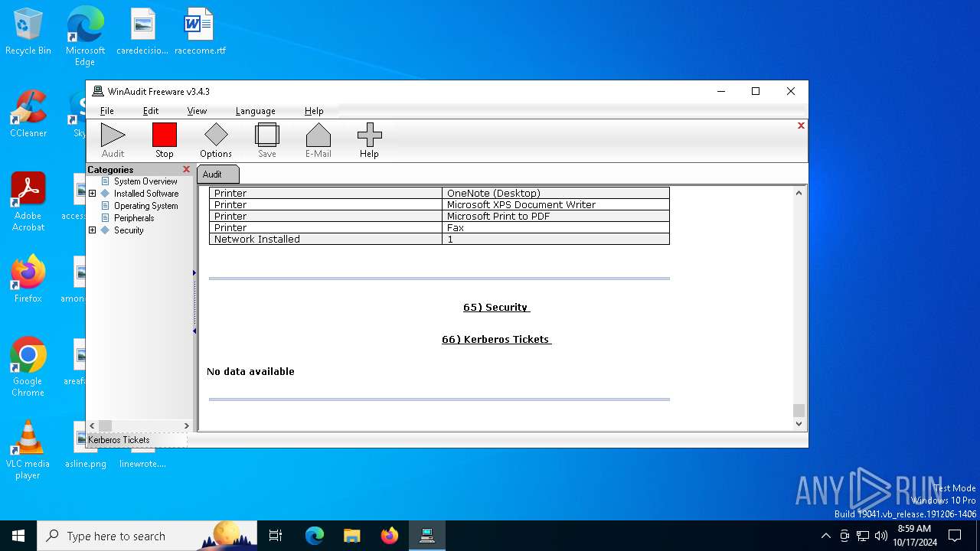Click the report pane's scroll down arrow
The image size is (980, 551).
coord(799,423)
